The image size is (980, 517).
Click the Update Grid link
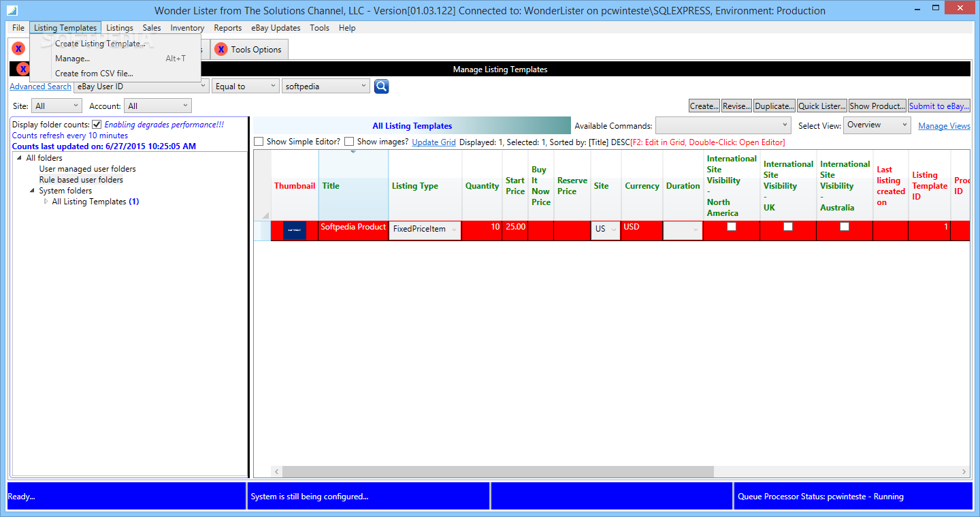[x=434, y=142]
